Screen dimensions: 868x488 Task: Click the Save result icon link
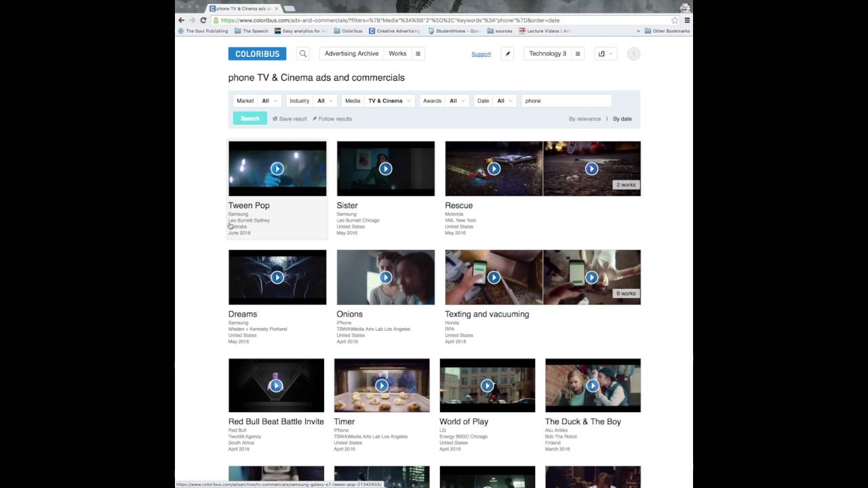tap(290, 119)
